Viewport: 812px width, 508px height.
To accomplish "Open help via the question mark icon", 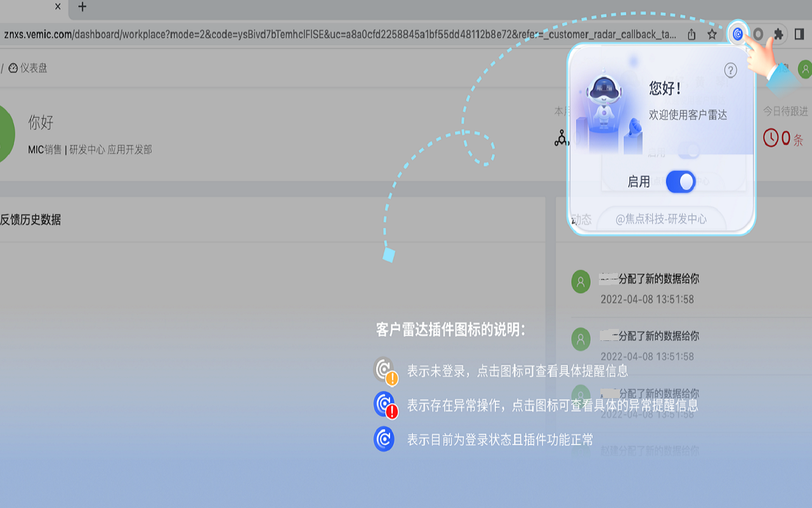I will pos(731,70).
